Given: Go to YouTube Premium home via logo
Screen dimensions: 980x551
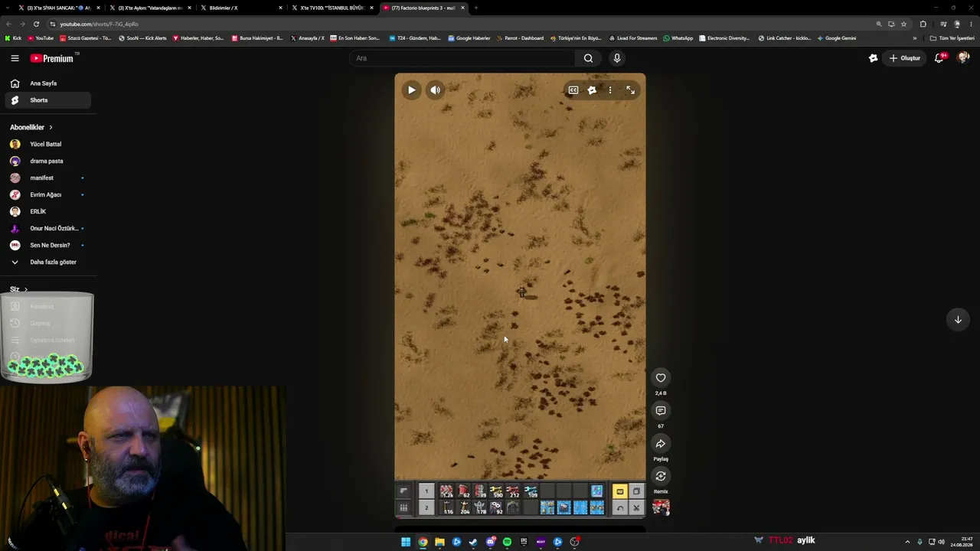Looking at the screenshot, I should tap(52, 58).
